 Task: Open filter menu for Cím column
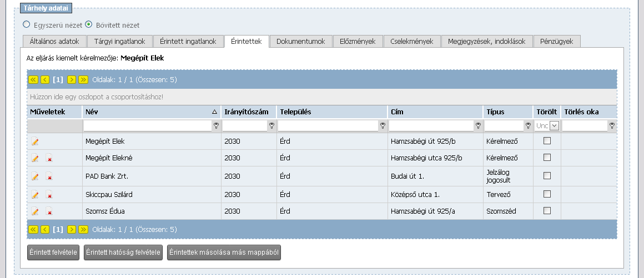(478, 125)
